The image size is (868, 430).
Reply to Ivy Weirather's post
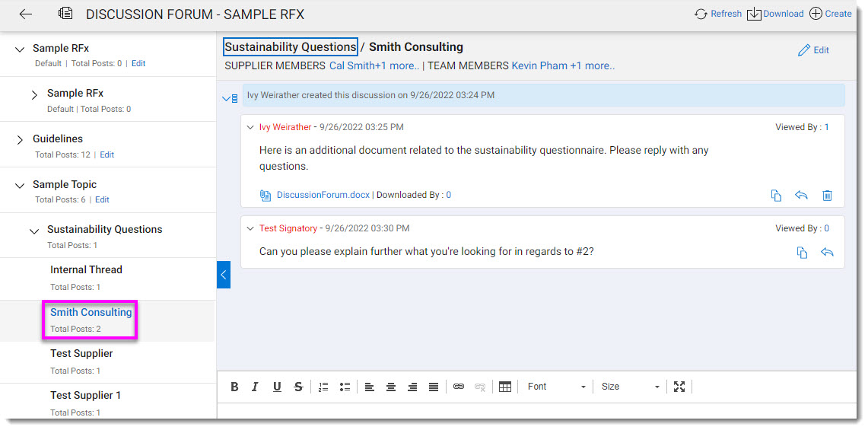pos(802,195)
